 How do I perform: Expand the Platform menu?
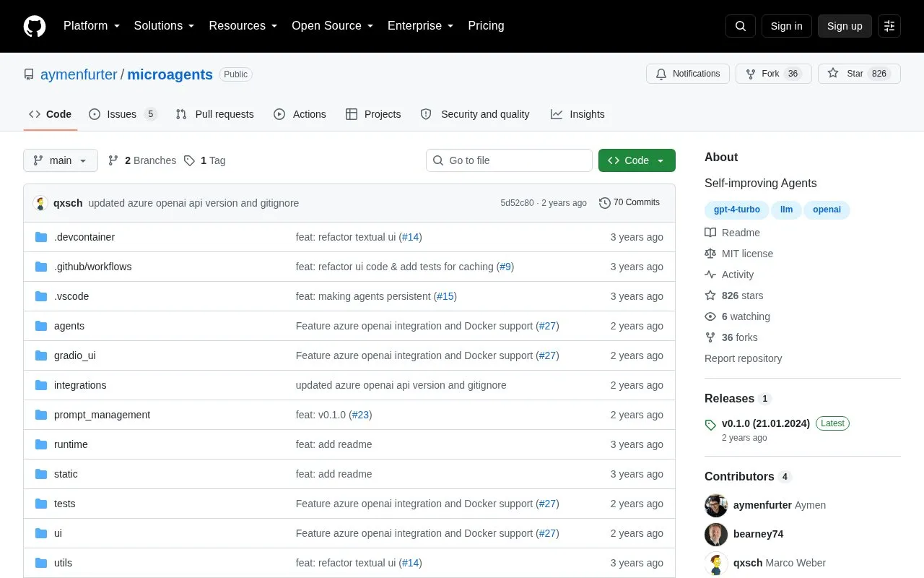point(92,26)
